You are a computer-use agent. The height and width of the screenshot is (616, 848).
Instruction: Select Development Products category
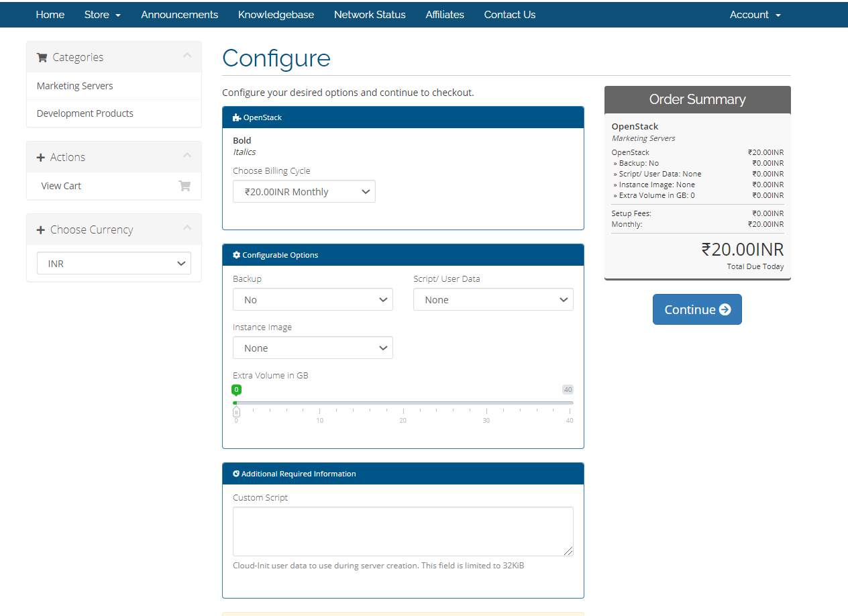point(114,113)
